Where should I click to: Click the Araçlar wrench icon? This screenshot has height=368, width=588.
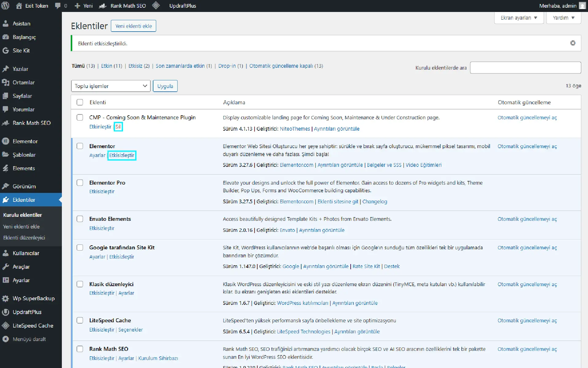(x=6, y=267)
